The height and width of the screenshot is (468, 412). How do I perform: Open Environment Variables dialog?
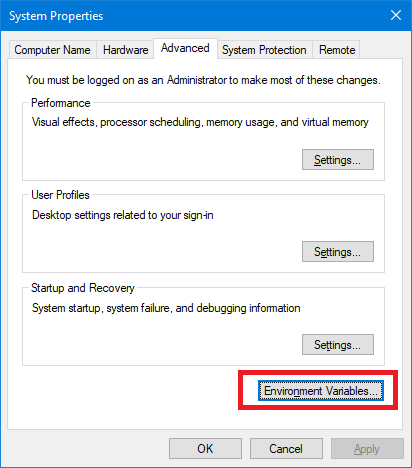point(321,391)
